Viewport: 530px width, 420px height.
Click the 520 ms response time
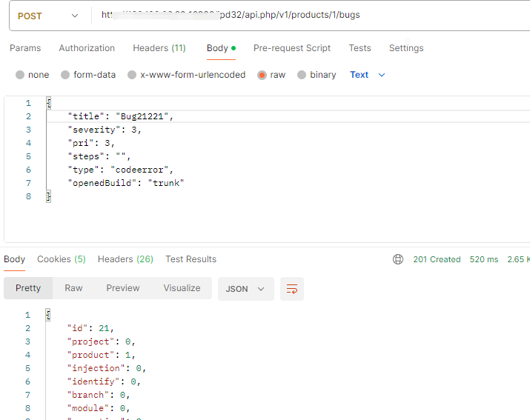[484, 259]
